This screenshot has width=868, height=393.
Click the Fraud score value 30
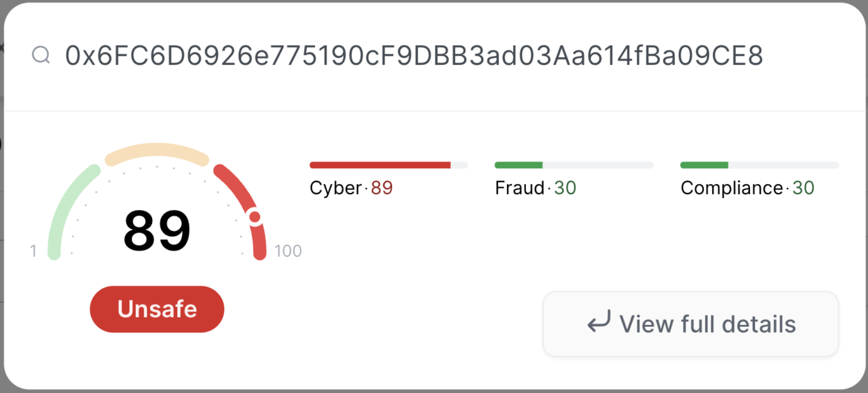pos(566,188)
